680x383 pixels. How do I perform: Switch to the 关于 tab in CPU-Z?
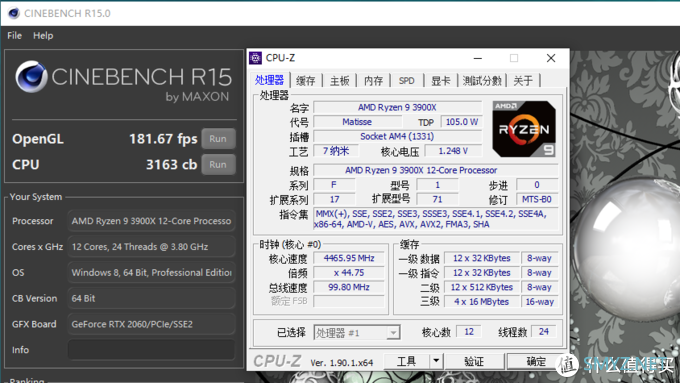tap(523, 81)
